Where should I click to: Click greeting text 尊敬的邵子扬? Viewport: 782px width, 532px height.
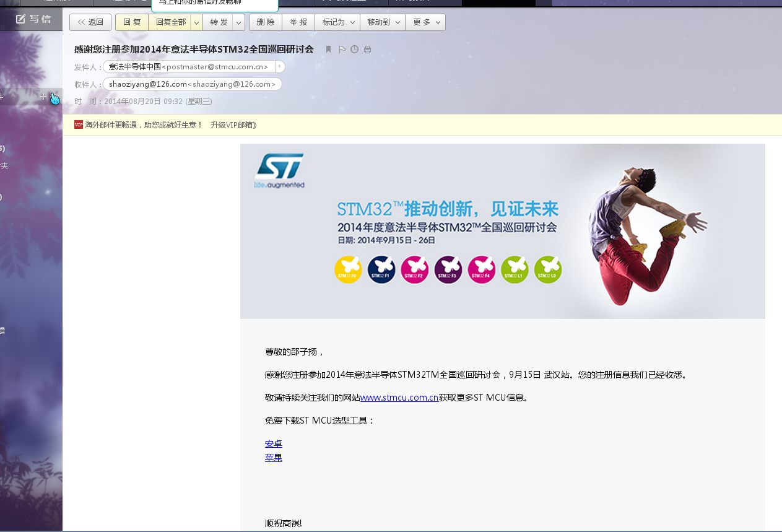click(x=294, y=352)
